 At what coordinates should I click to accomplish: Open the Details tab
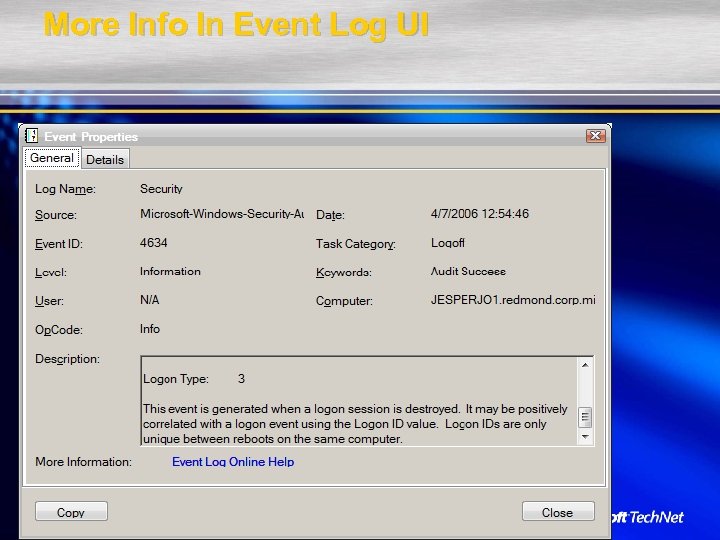tap(105, 159)
